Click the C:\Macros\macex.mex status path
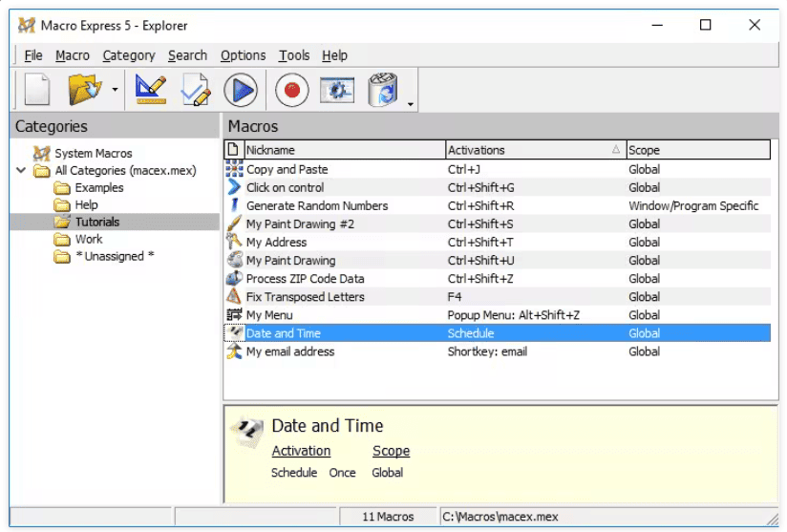This screenshot has width=787, height=532. [500, 517]
